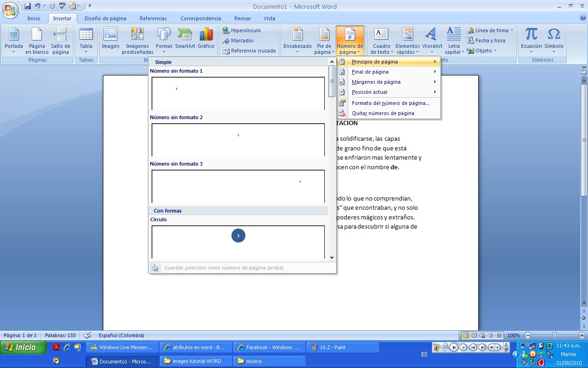The width and height of the screenshot is (588, 368).
Task: Open Internet Explorer from the quick launch
Action: (67, 347)
